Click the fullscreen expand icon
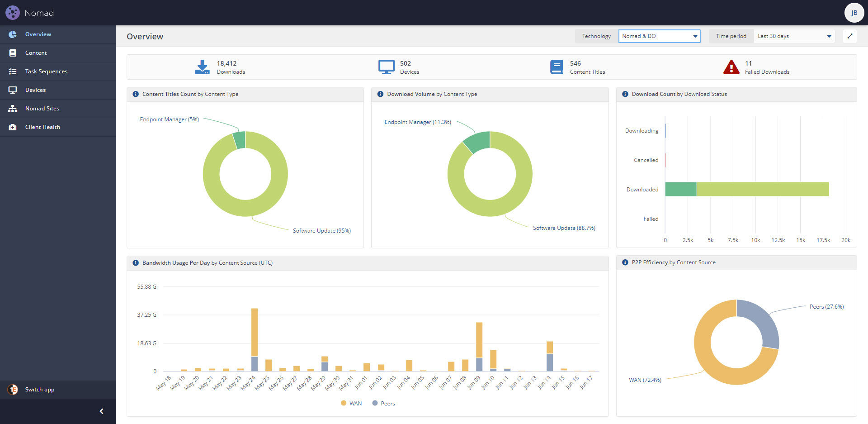The height and width of the screenshot is (424, 868). point(850,36)
